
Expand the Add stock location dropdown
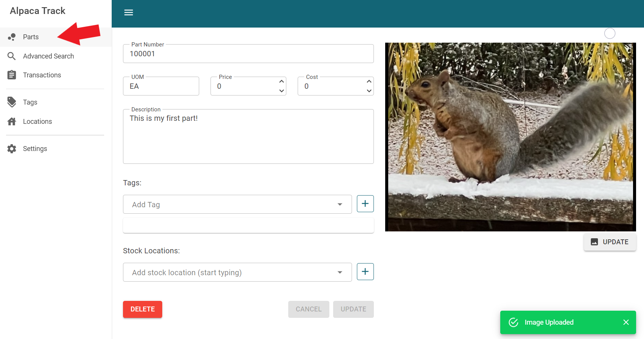click(340, 273)
